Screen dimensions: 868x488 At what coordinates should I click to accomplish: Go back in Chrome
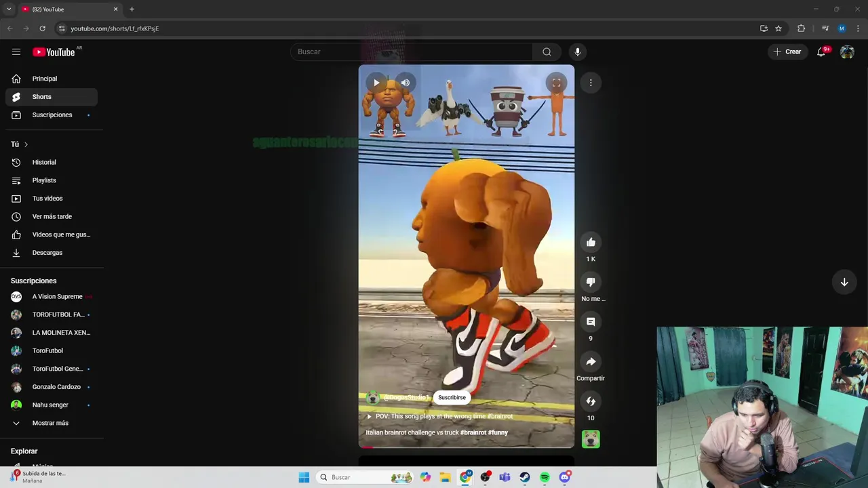9,28
